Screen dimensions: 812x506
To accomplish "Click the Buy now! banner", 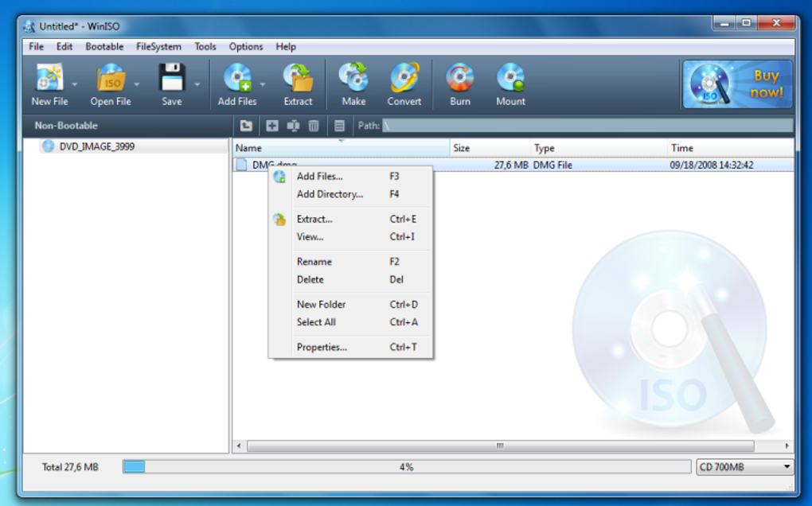I will pyautogui.click(x=737, y=84).
